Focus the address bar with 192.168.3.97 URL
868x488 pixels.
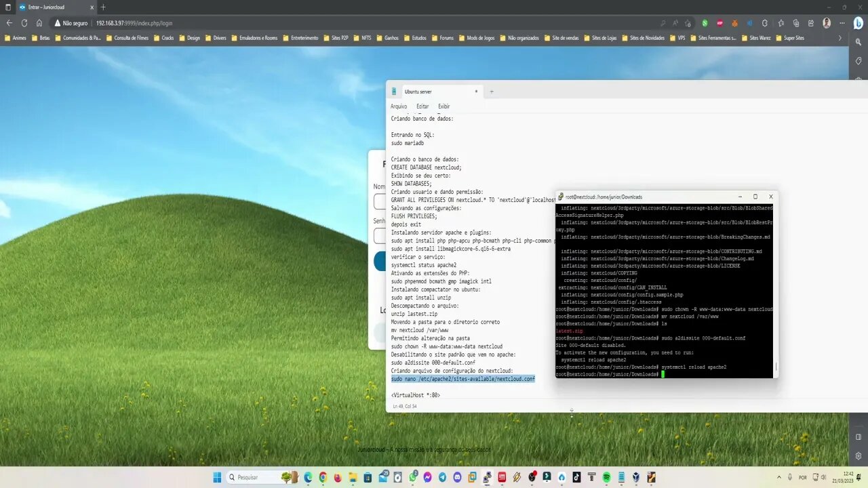[x=134, y=23]
